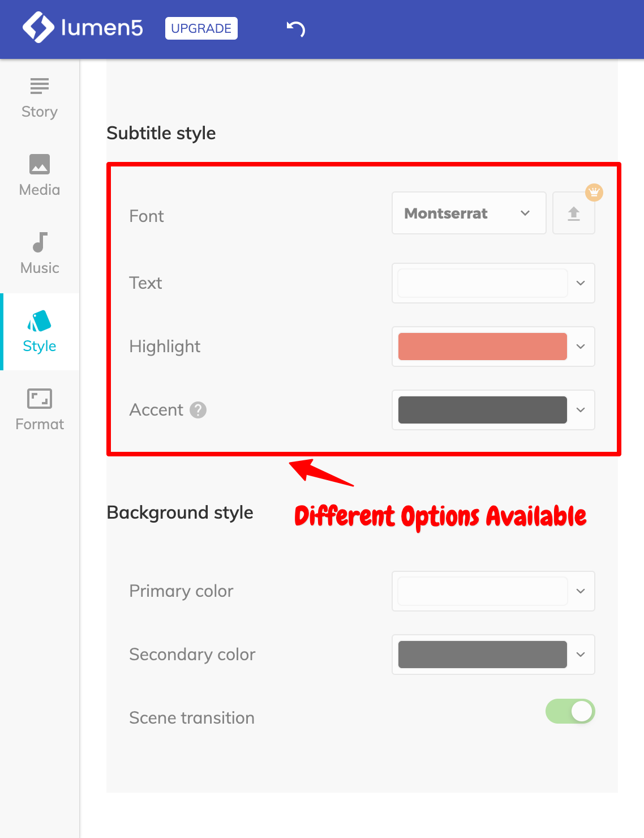
Task: Open the Media panel icon
Action: 40,164
